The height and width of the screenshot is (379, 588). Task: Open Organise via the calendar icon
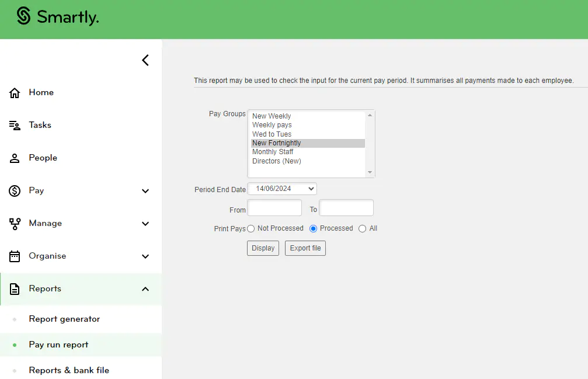tap(16, 256)
